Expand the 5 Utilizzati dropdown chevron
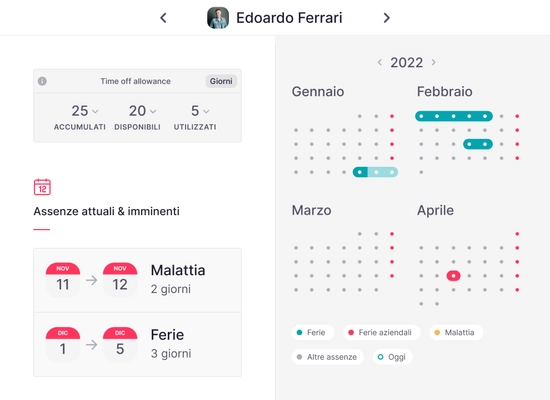 [206, 112]
